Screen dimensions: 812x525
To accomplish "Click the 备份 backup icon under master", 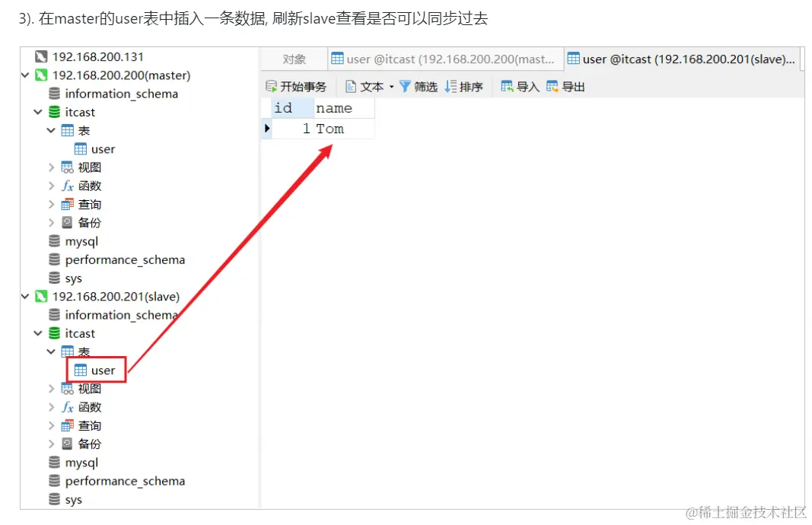I will coord(67,223).
